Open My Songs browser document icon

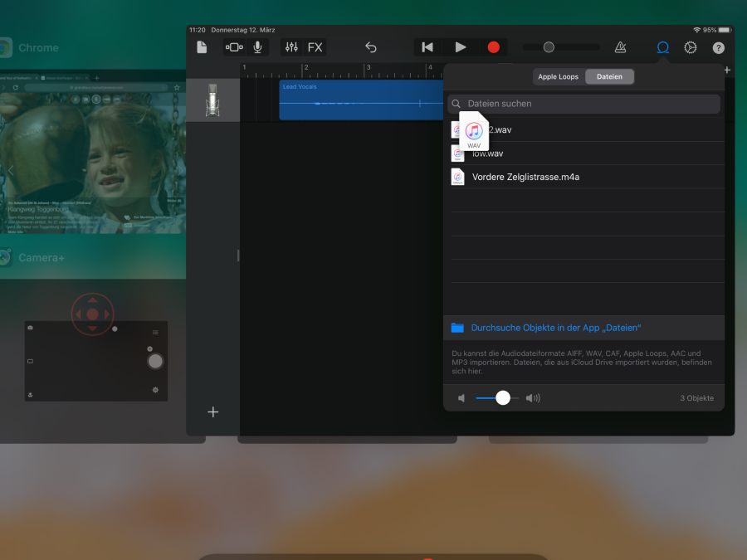(x=202, y=47)
